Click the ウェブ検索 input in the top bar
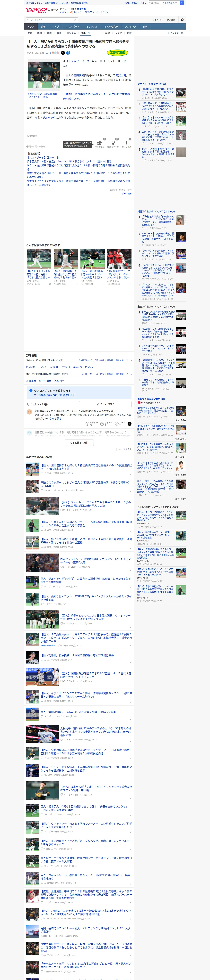 point(155,3)
